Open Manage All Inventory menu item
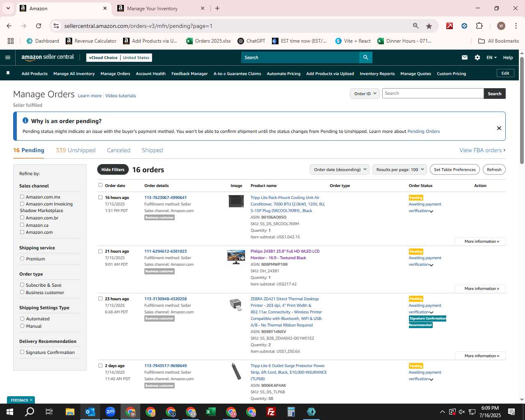 pyautogui.click(x=74, y=74)
